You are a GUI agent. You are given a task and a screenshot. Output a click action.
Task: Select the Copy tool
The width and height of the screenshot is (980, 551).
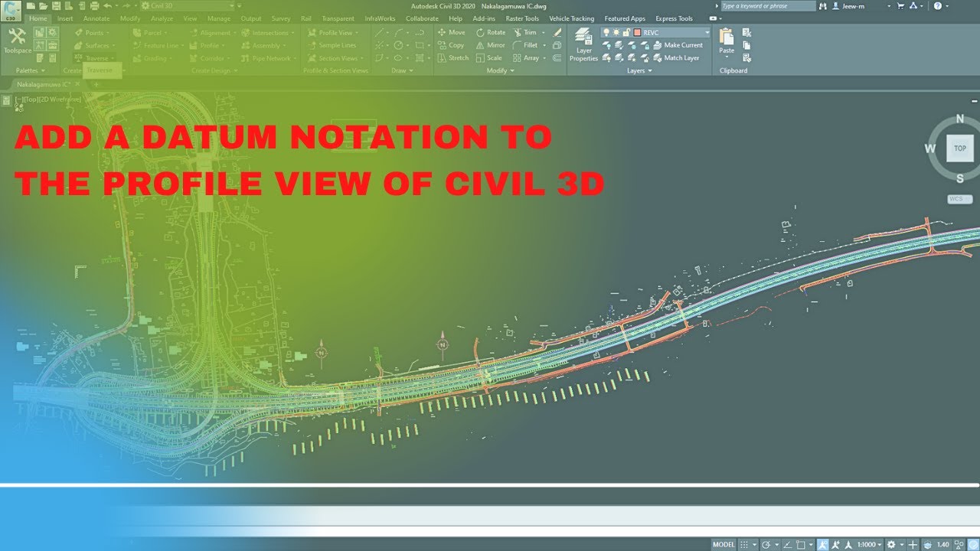pyautogui.click(x=450, y=45)
